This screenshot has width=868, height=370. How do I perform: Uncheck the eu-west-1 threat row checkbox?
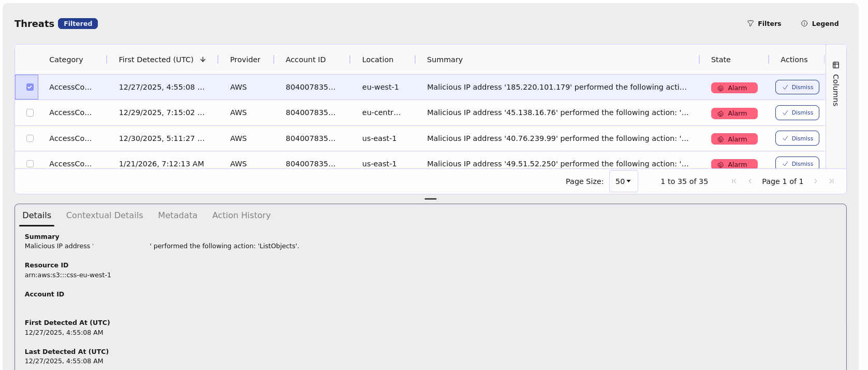[30, 87]
